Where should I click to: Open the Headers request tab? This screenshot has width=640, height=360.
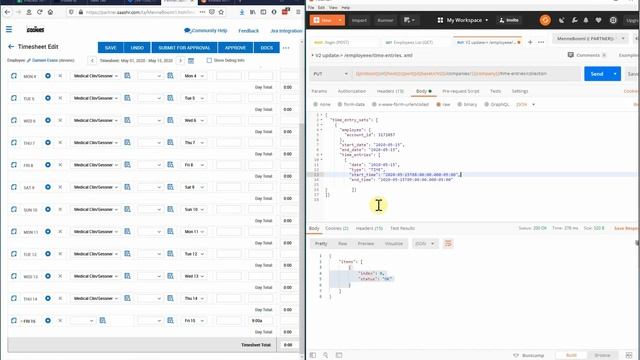[390, 91]
